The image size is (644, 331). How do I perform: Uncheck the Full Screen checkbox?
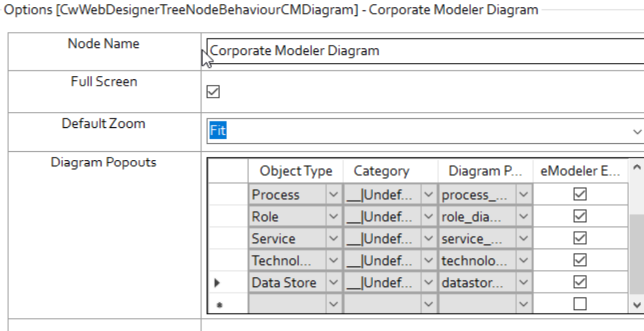click(x=213, y=92)
